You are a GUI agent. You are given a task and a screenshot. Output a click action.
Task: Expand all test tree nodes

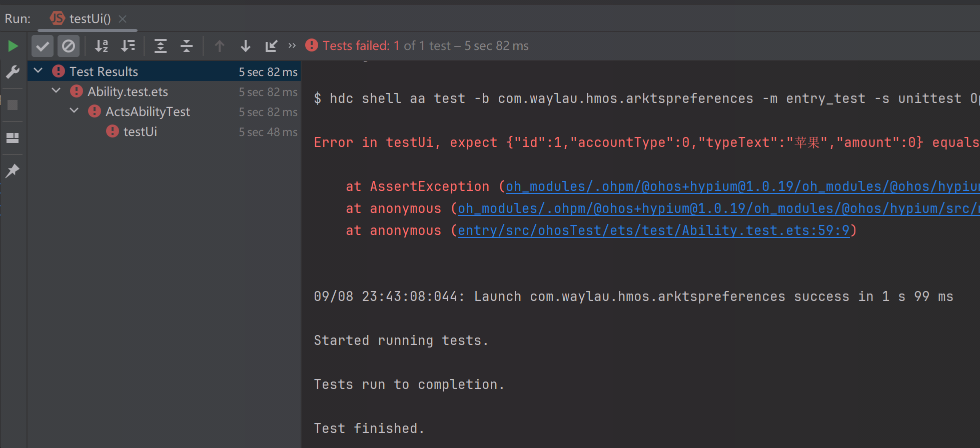coord(160,46)
